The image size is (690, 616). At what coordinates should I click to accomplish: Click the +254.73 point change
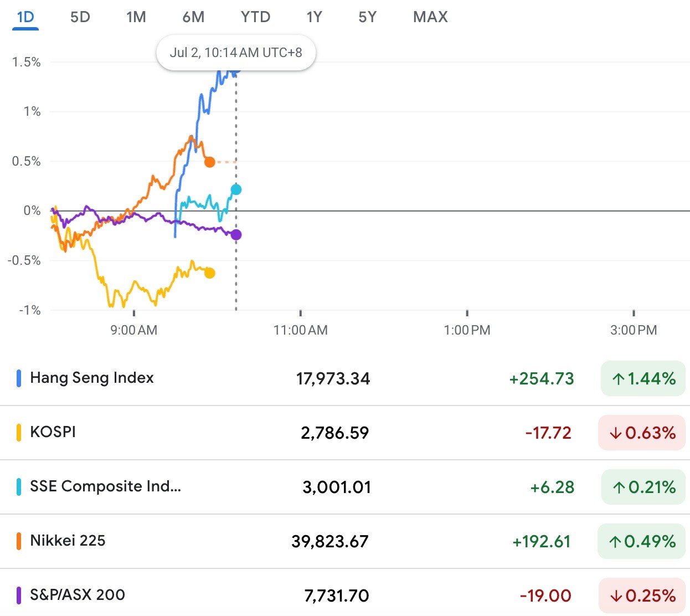(542, 379)
